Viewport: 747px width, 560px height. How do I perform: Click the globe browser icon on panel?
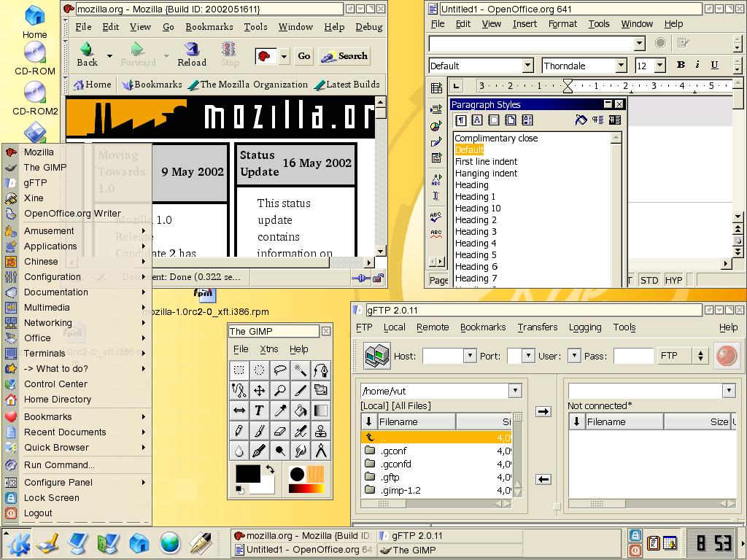[x=170, y=542]
